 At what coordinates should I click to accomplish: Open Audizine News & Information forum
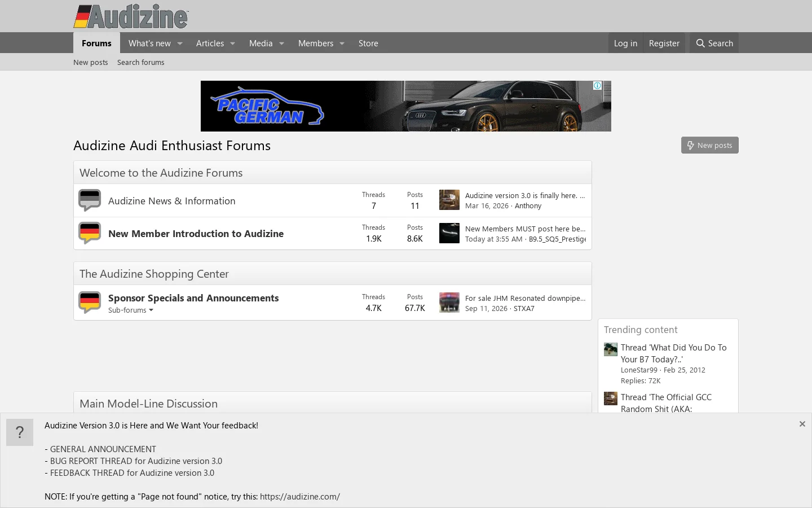tap(172, 201)
